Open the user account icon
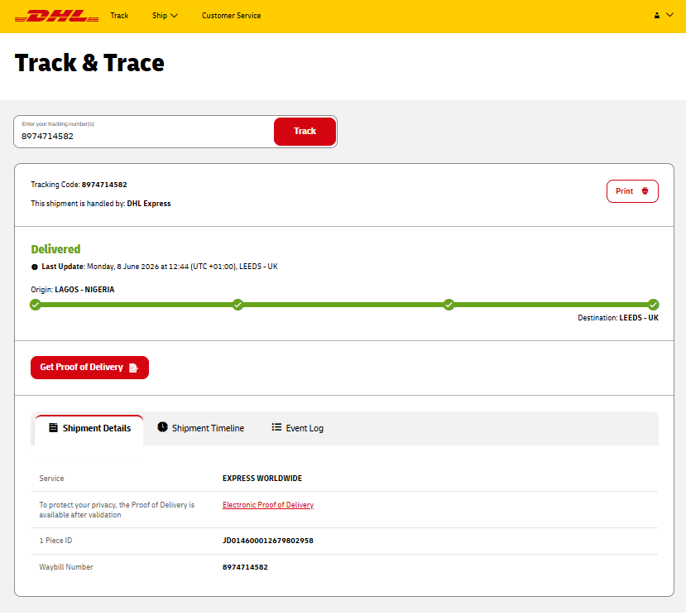Viewport: 686px width, 616px height. 657,16
